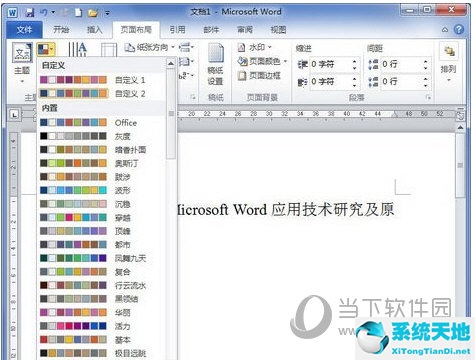Image resolution: width=475 pixels, height=360 pixels.
Task: Toggle the ruler with View Ruler icon
Action: (x=460, y=115)
